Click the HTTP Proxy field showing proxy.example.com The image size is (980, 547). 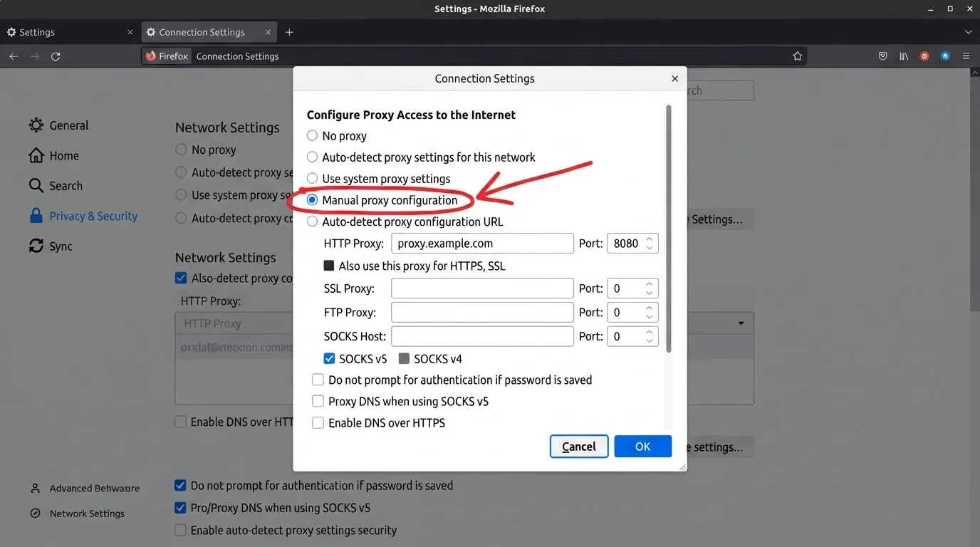(482, 243)
